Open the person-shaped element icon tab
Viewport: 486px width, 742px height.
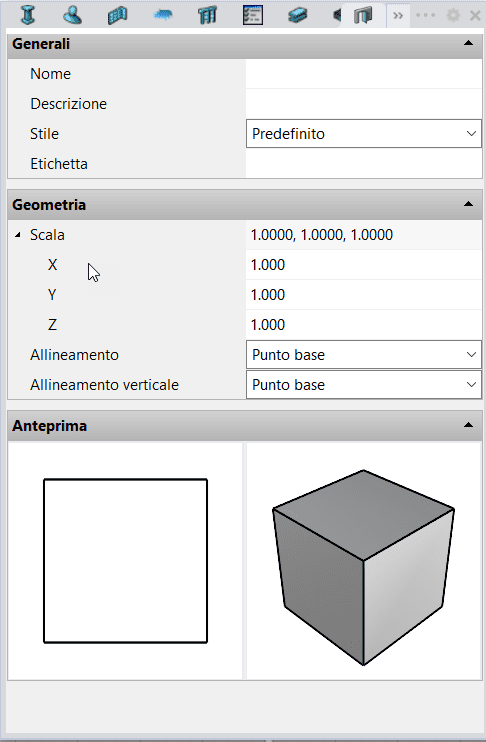[x=72, y=15]
